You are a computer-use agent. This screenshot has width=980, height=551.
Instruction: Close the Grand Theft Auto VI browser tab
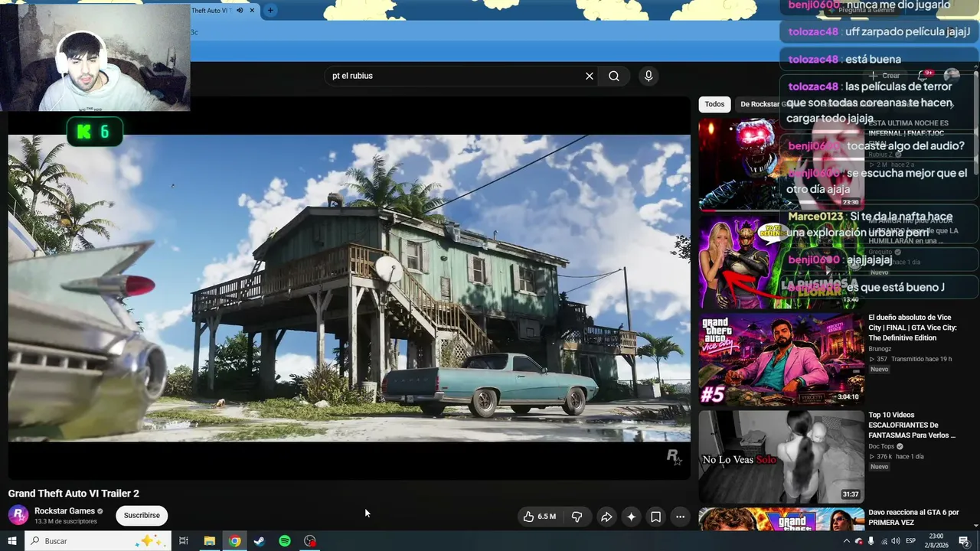252,11
